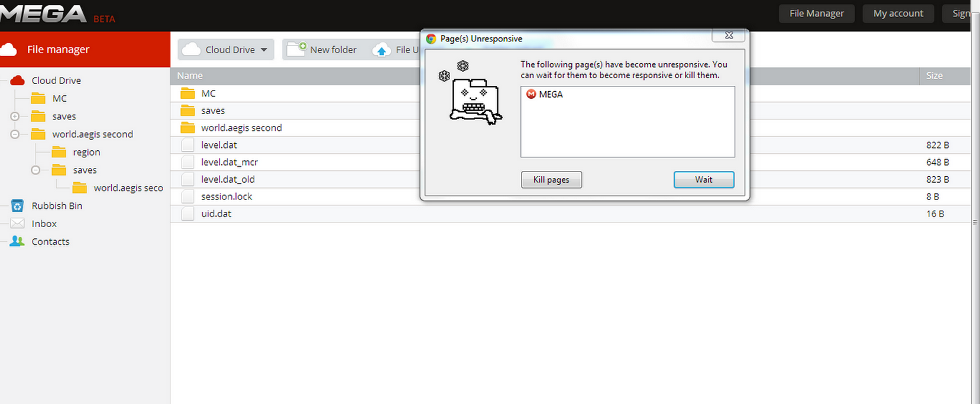Open My account in top bar
The height and width of the screenshot is (404, 980).
pos(898,13)
